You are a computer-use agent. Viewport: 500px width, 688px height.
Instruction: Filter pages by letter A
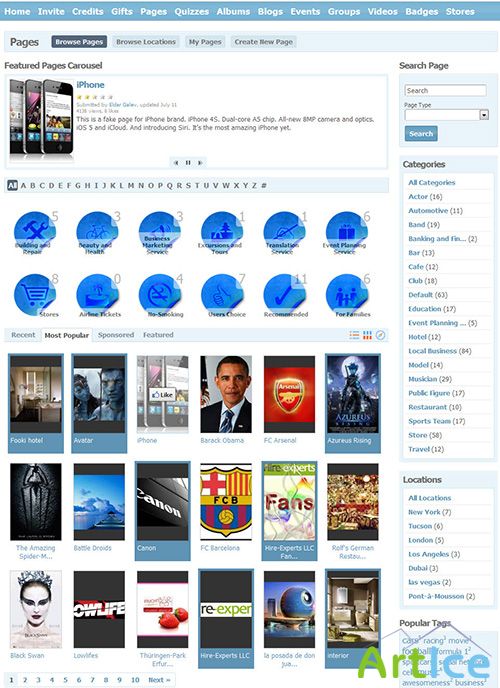point(23,186)
